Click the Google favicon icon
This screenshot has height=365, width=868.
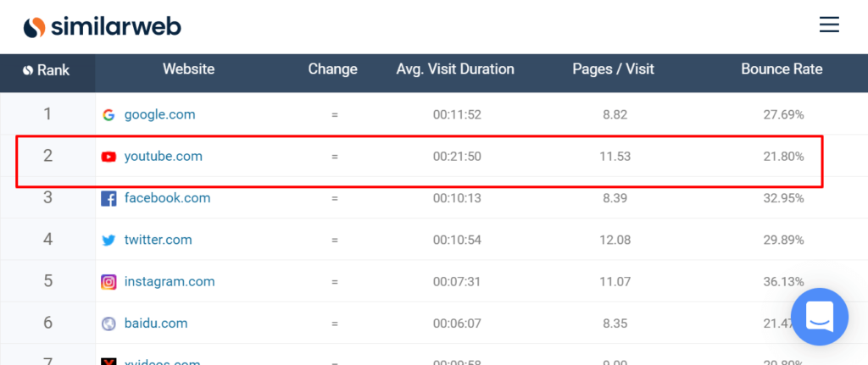pyautogui.click(x=108, y=115)
